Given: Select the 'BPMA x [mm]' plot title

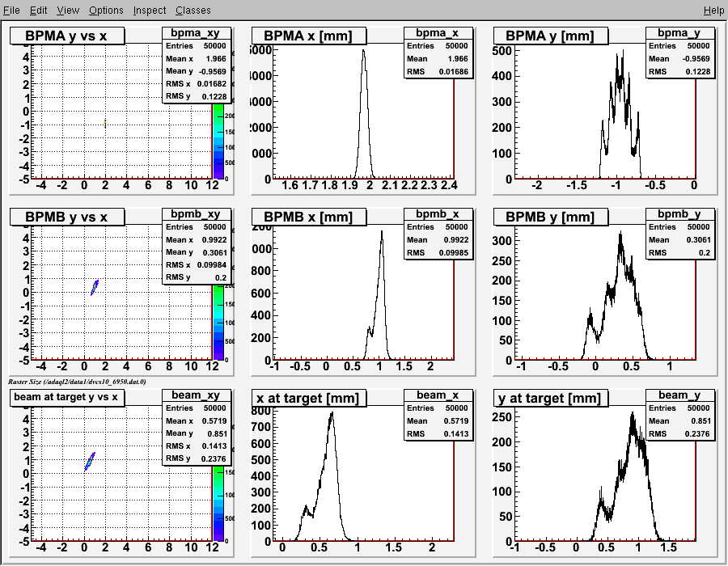Looking at the screenshot, I should click(309, 36).
